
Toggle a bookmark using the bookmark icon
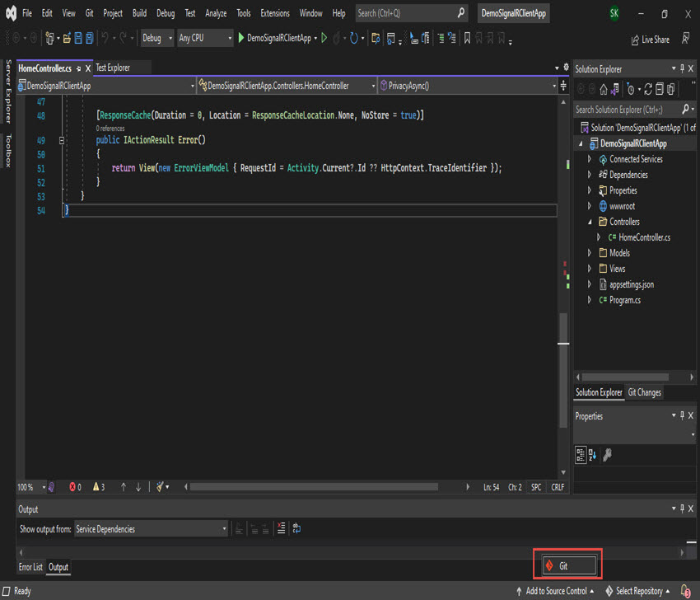click(x=467, y=37)
